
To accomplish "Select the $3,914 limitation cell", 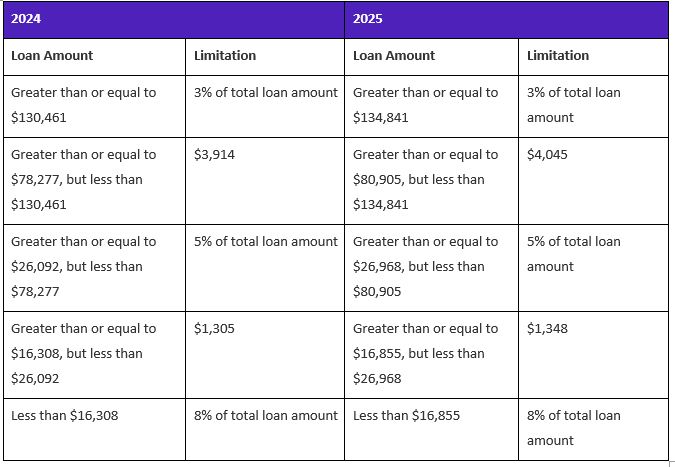I will pyautogui.click(x=265, y=181).
